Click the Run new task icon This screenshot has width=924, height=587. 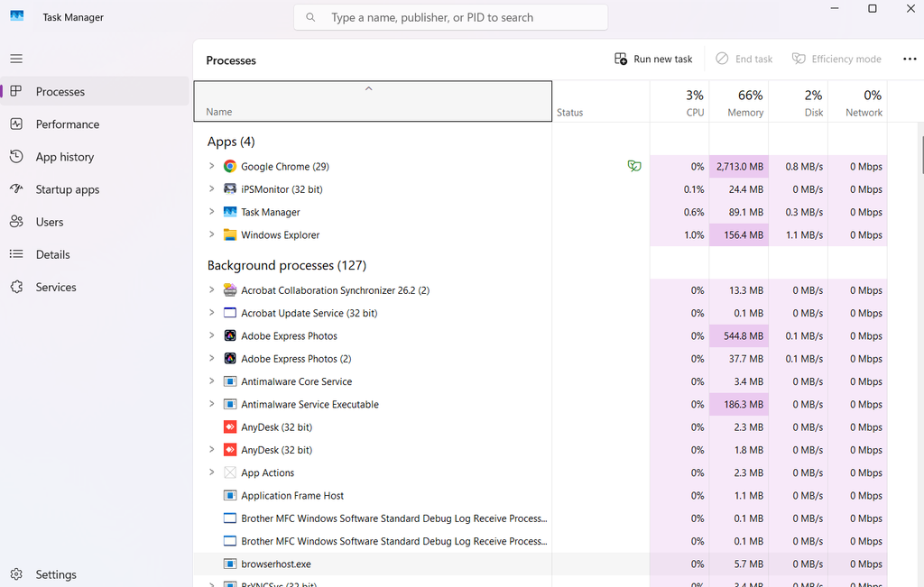point(621,59)
